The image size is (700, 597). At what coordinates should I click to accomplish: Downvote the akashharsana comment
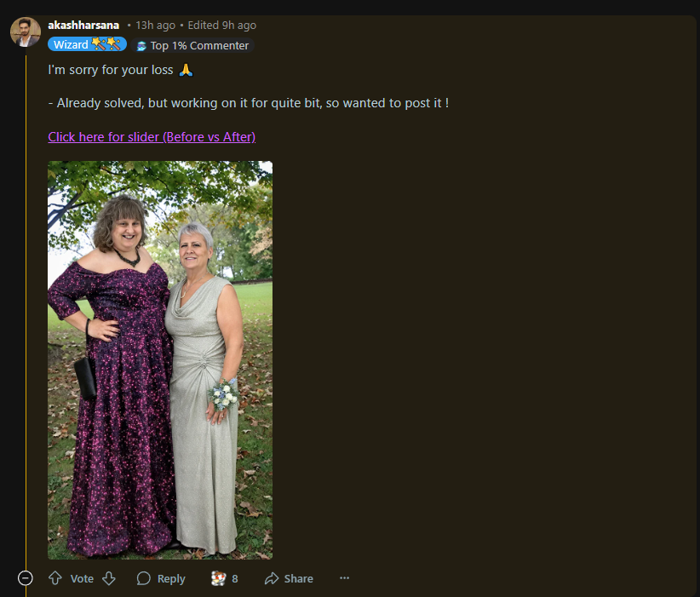[x=109, y=578]
